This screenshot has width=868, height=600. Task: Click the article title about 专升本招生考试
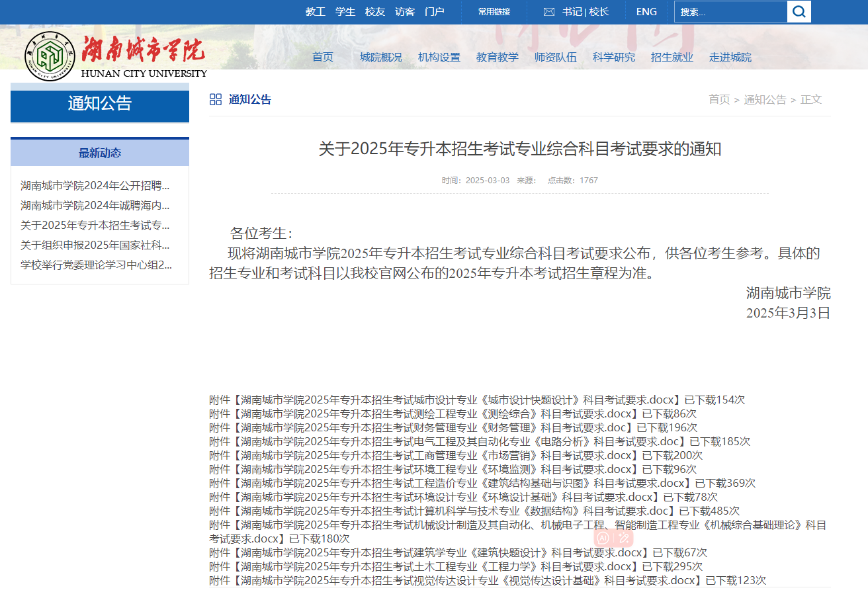(x=520, y=149)
